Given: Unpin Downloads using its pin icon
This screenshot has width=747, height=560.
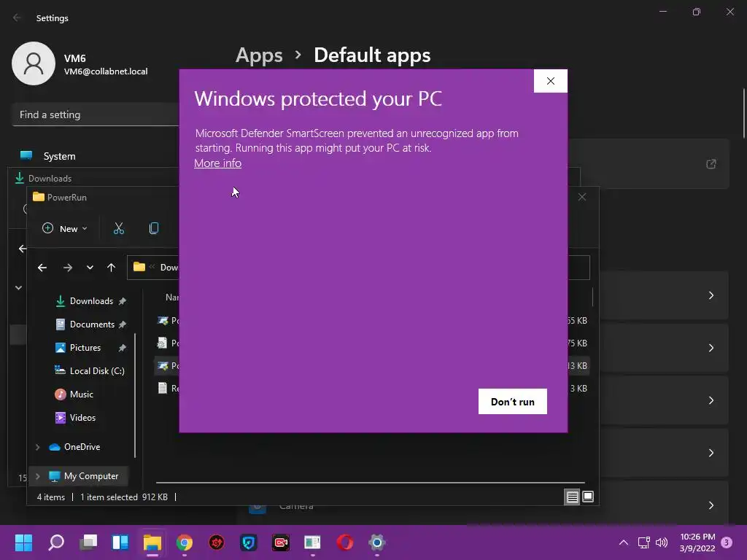Looking at the screenshot, I should [123, 301].
